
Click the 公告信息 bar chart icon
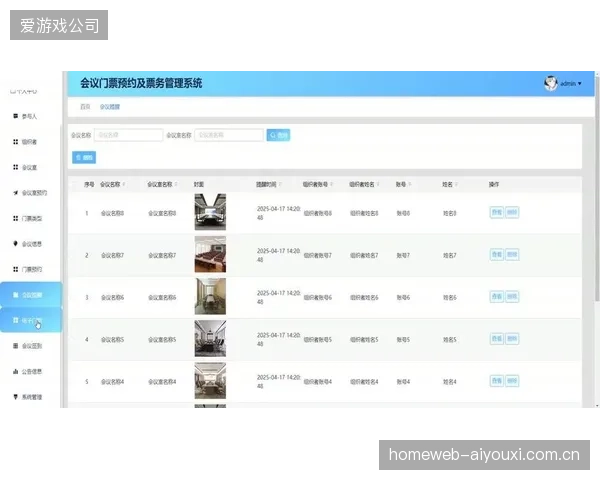tap(15, 371)
